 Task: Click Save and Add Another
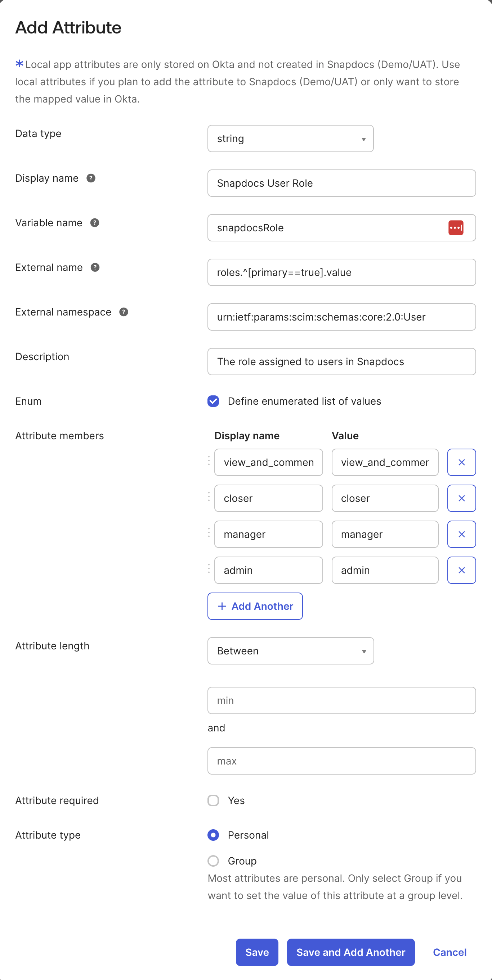(x=350, y=952)
